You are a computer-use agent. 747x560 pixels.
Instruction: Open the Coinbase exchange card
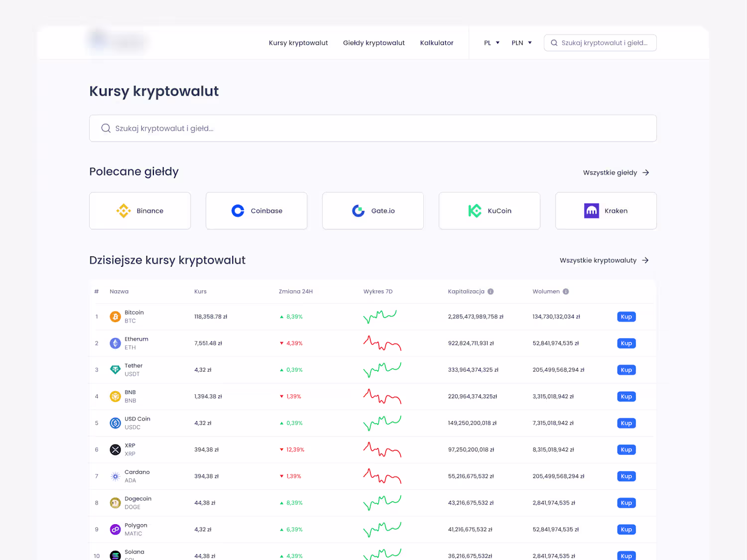[256, 211]
